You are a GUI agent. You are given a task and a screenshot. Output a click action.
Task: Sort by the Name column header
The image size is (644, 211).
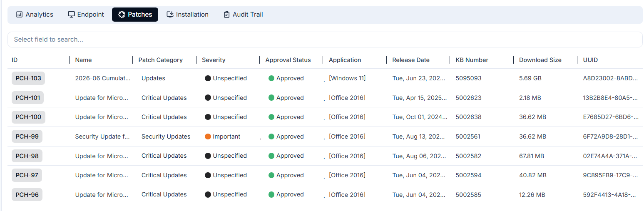pos(83,60)
